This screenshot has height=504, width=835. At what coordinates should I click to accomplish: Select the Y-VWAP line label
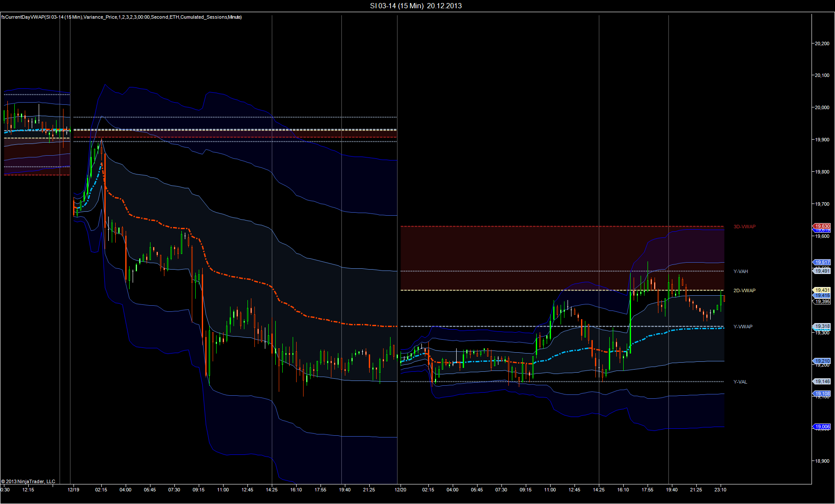(x=743, y=327)
